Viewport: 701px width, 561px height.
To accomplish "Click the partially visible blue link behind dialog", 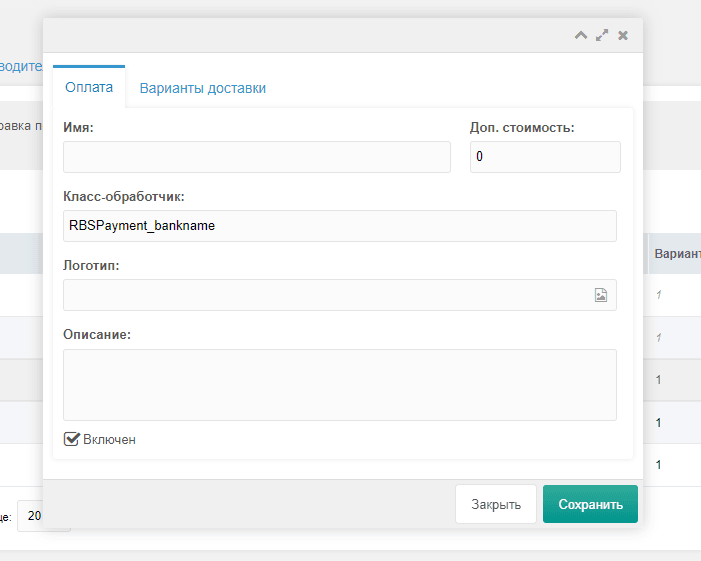I will click(21, 66).
